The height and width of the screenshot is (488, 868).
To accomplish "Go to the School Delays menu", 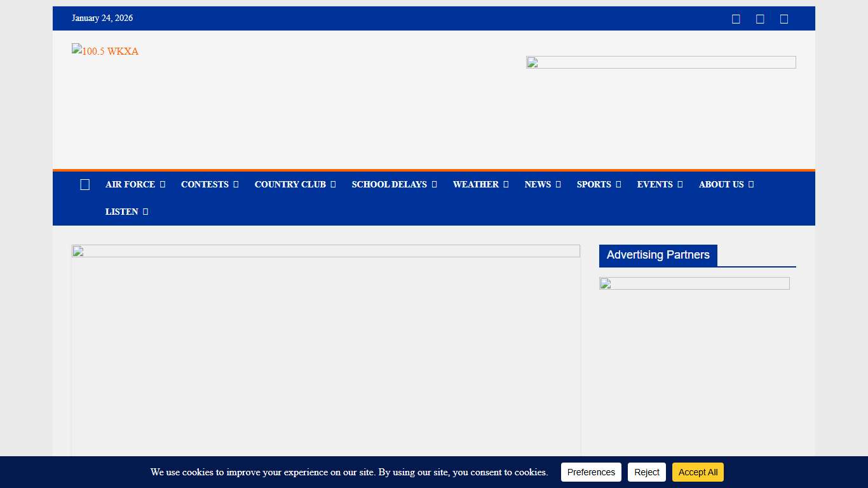I will 389,185.
